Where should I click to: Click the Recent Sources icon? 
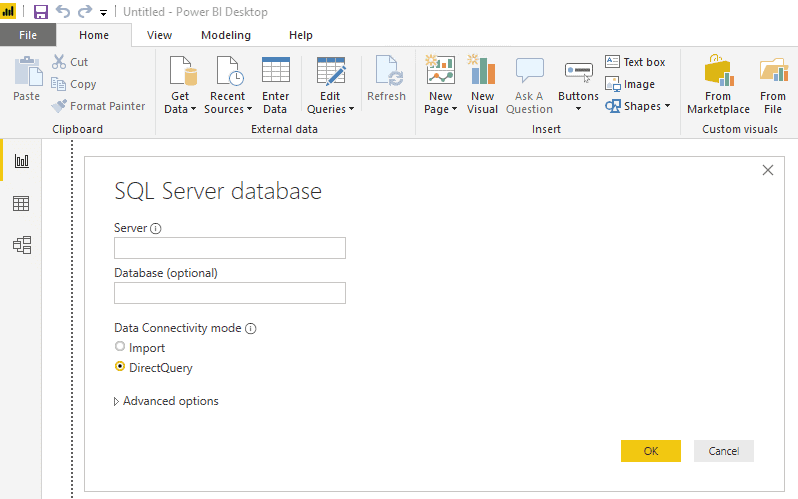tap(229, 71)
